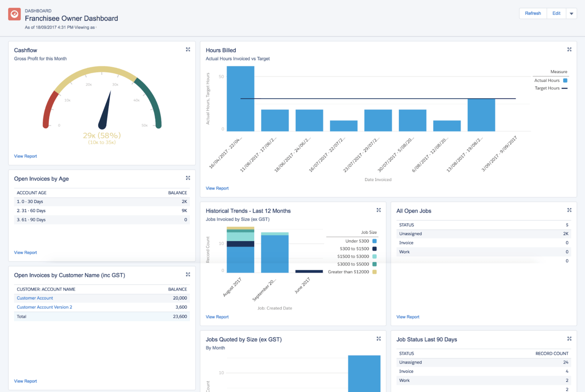The height and width of the screenshot is (392, 585).
Task: Open View Report for All Open Jobs
Action: pyautogui.click(x=408, y=317)
